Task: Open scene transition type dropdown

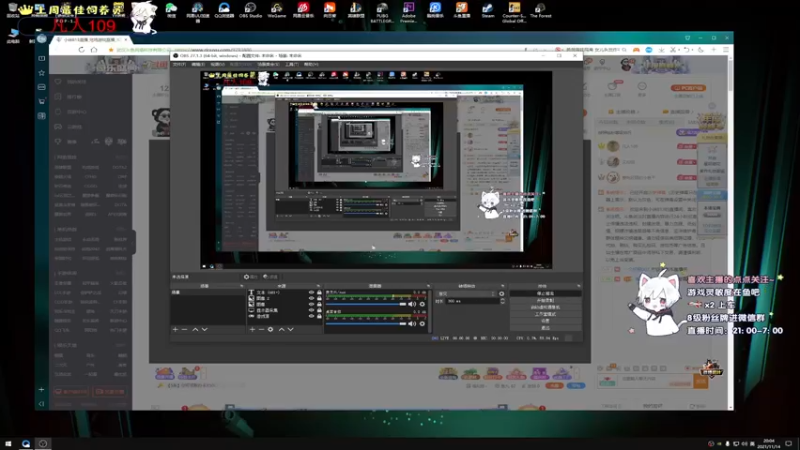Action: (466, 294)
